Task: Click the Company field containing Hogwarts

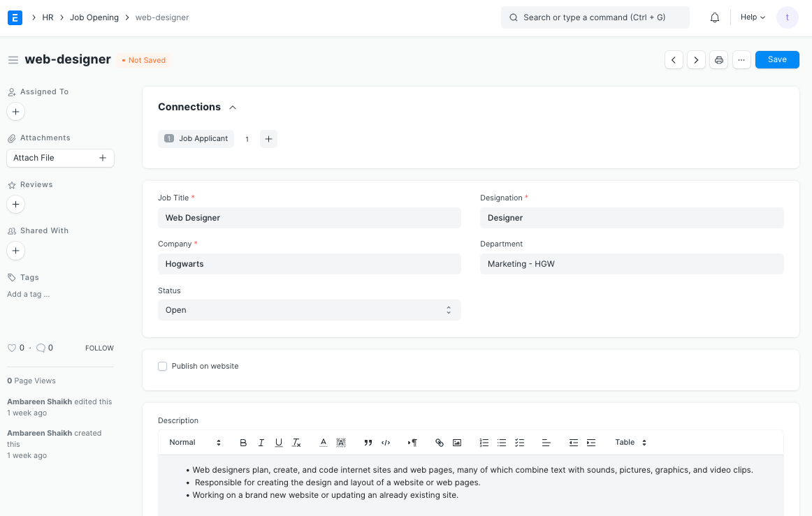Action: [x=309, y=264]
